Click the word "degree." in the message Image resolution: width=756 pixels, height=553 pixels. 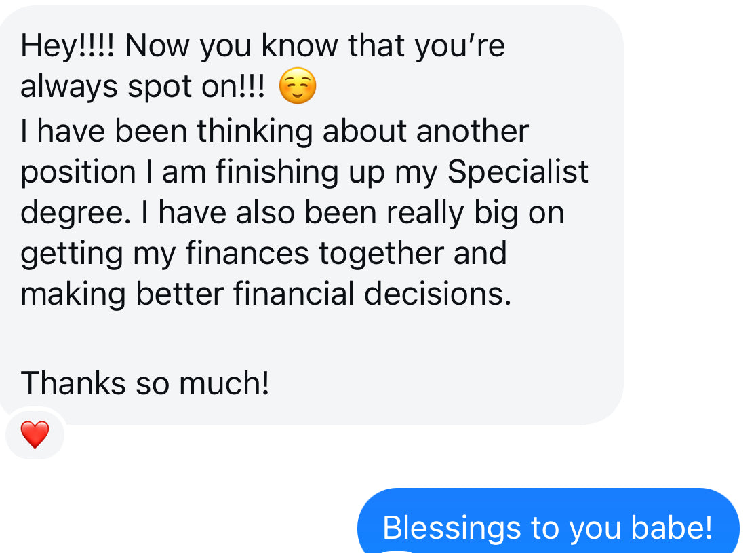pyautogui.click(x=76, y=213)
